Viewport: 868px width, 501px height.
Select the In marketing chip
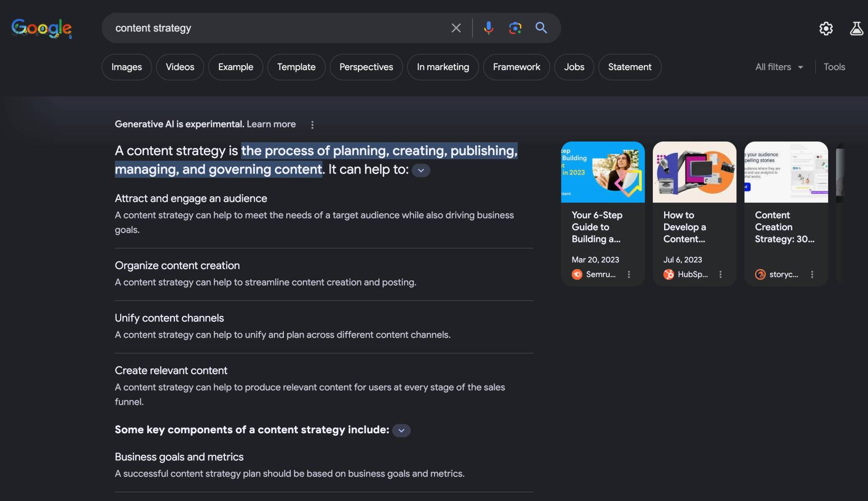coord(443,67)
